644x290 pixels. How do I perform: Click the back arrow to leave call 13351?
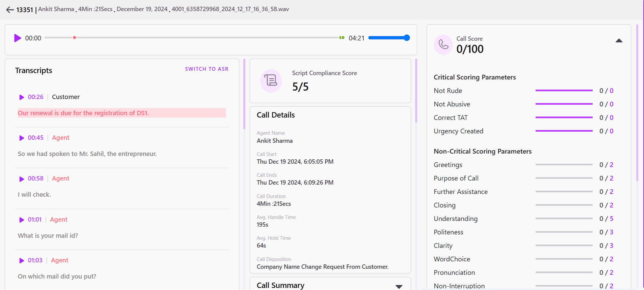(10, 10)
